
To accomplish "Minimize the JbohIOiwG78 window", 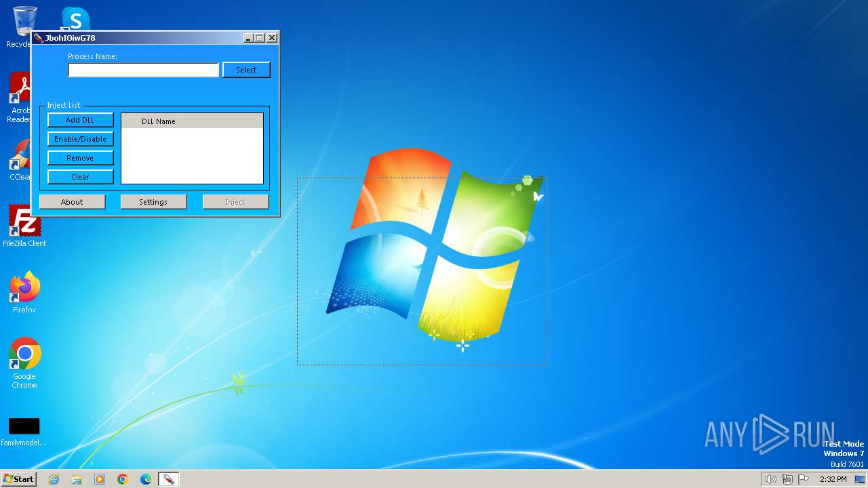I will coord(248,38).
